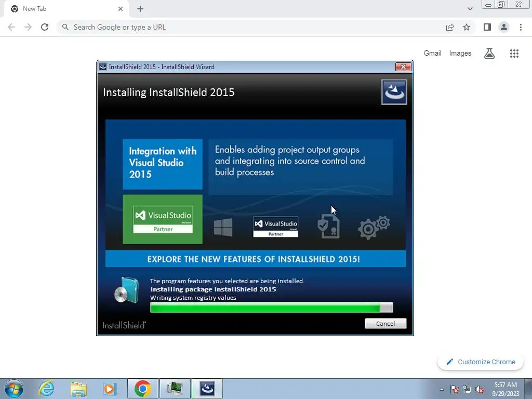Go back in Chrome
Image resolution: width=532 pixels, height=399 pixels.
(11, 27)
